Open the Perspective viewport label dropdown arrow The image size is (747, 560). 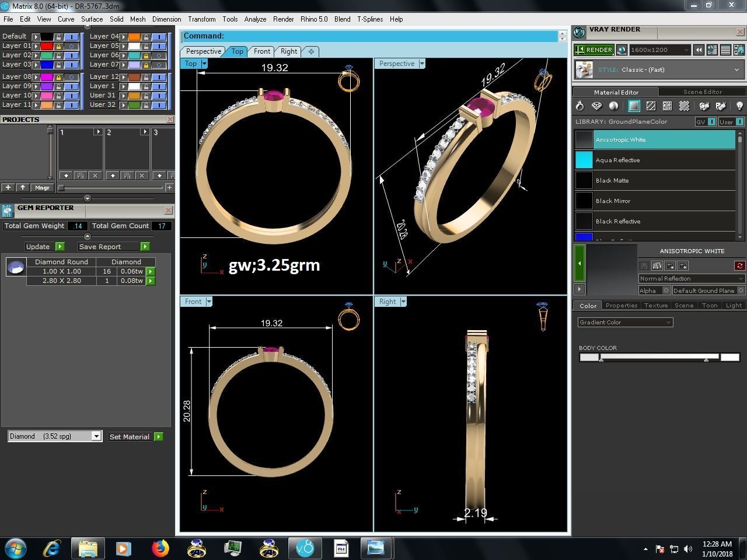point(421,64)
